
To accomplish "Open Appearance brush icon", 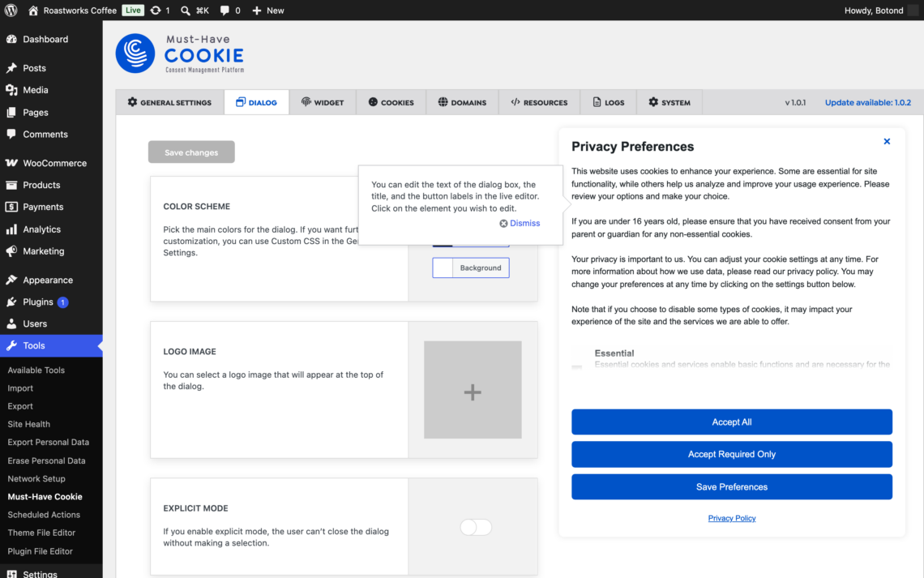I will [12, 280].
